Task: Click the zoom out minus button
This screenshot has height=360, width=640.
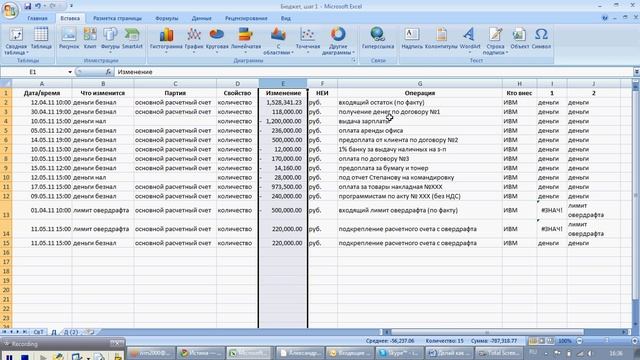Action: [580, 340]
